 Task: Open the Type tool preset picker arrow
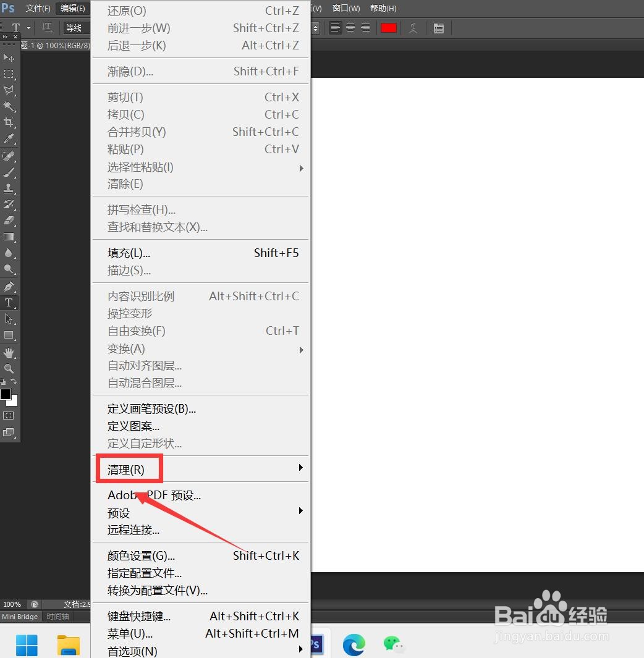click(x=28, y=28)
